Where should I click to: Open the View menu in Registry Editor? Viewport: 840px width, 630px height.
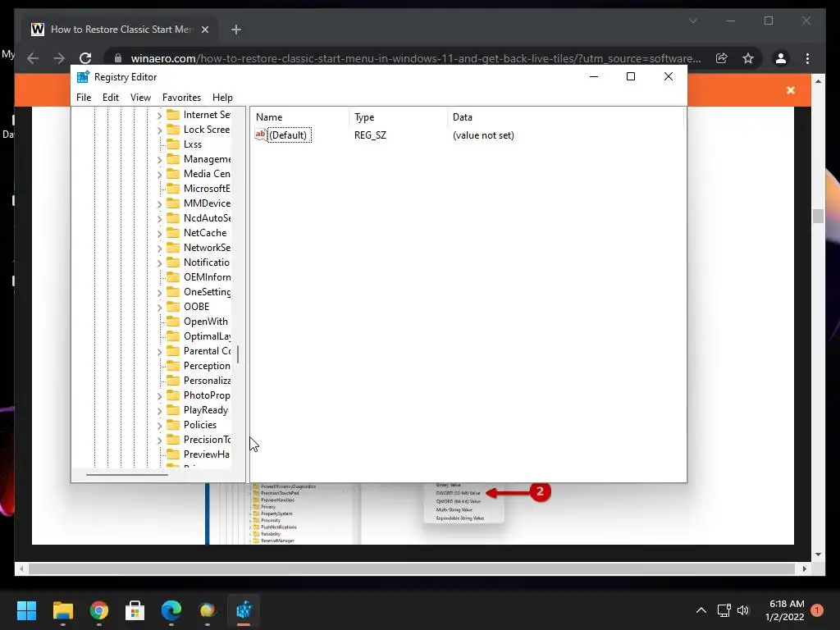[140, 98]
